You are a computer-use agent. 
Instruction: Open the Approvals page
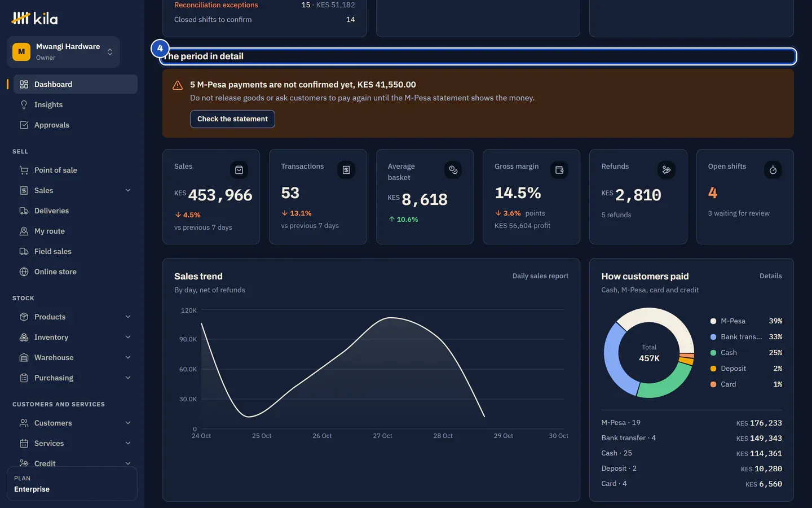(76, 125)
